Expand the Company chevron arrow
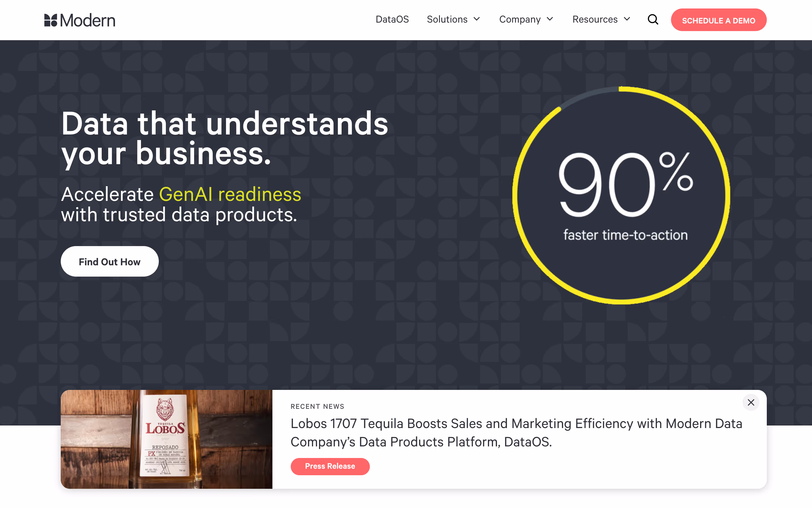The height and width of the screenshot is (508, 812). (x=550, y=19)
